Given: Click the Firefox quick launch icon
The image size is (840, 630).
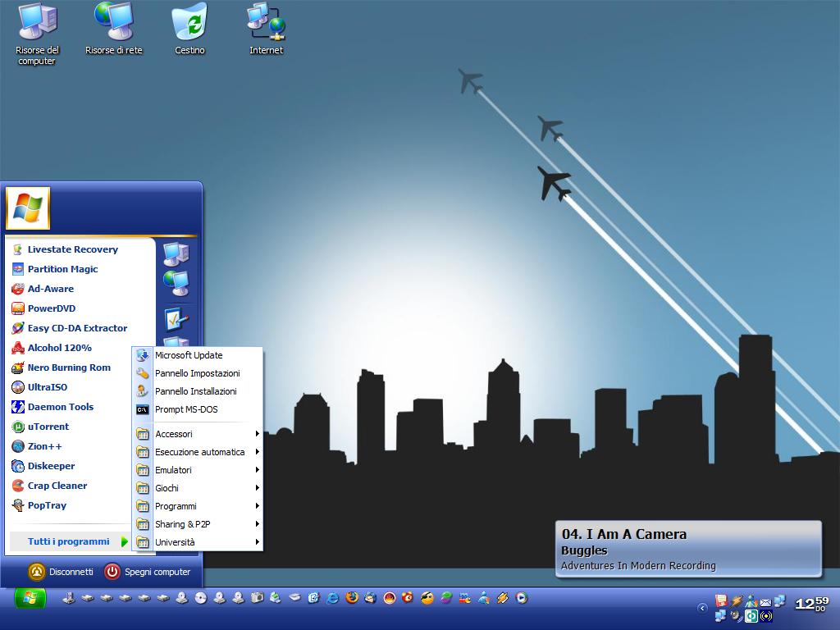Looking at the screenshot, I should click(x=352, y=597).
